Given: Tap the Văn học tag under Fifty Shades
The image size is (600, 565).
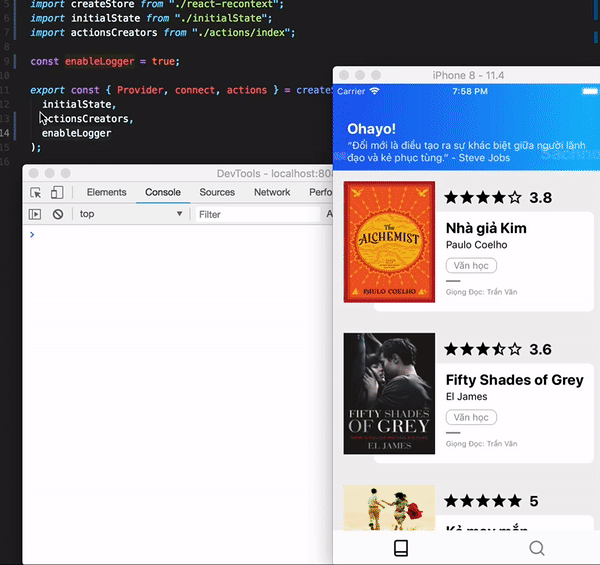Looking at the screenshot, I should pos(471,417).
